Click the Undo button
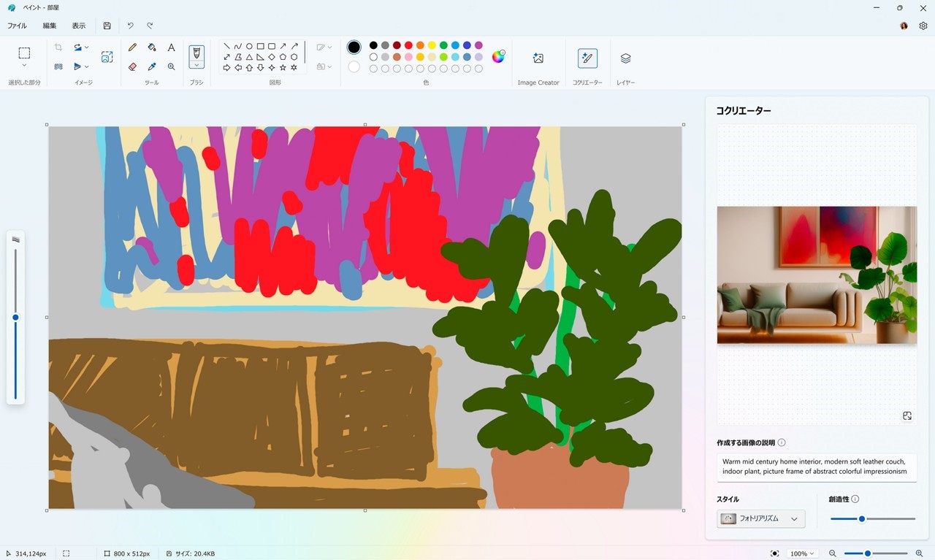The width and height of the screenshot is (935, 560). pos(131,26)
